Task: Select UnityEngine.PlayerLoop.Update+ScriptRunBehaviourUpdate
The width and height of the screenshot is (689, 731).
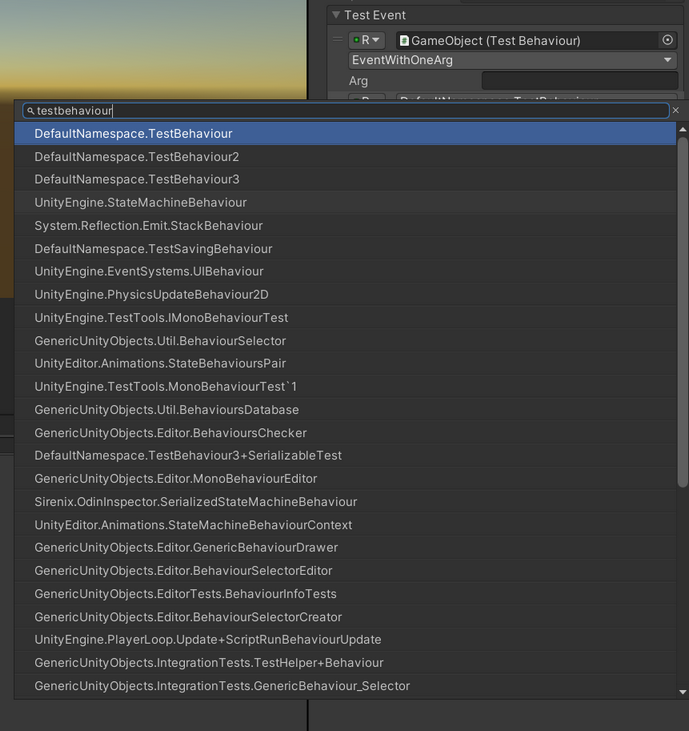Action: pos(345,640)
